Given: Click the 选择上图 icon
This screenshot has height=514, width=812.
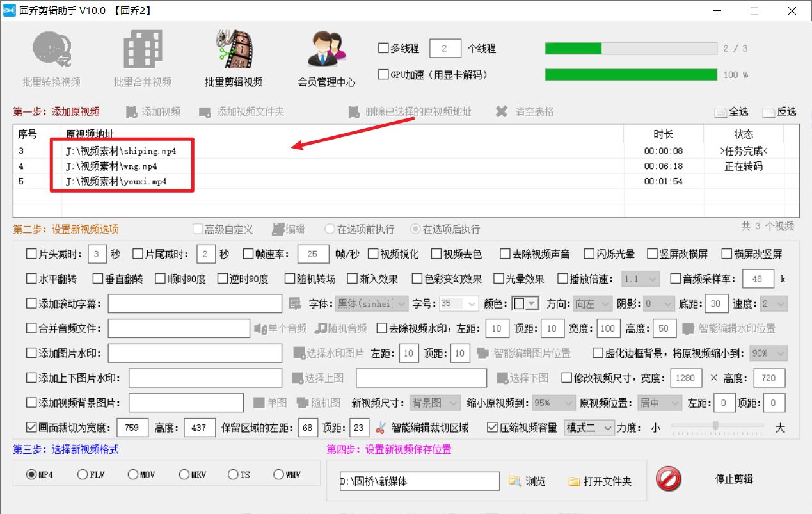Looking at the screenshot, I should [x=298, y=378].
